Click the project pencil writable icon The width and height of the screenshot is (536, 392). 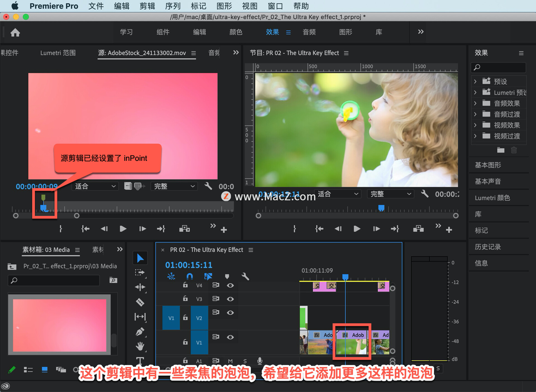click(x=12, y=370)
